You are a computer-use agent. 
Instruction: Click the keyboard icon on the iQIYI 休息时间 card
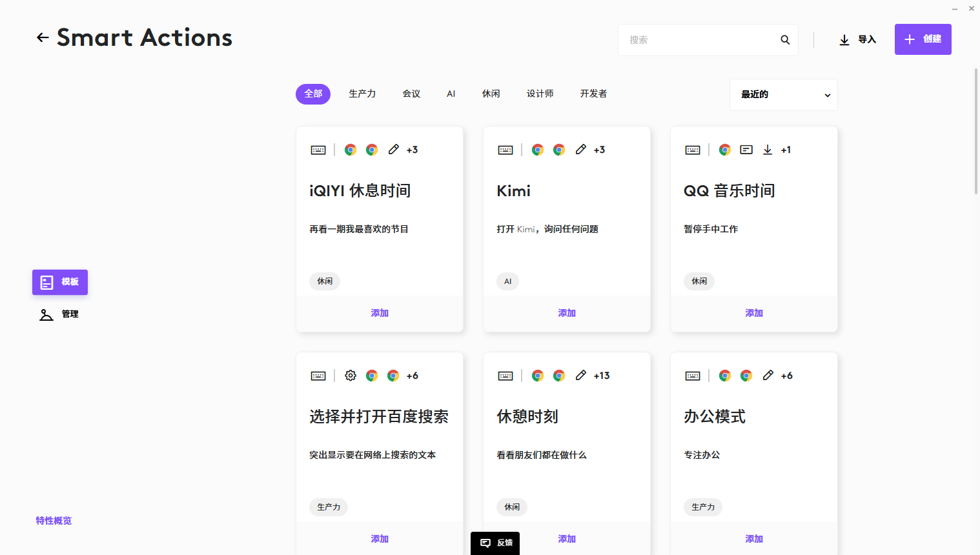[318, 150]
